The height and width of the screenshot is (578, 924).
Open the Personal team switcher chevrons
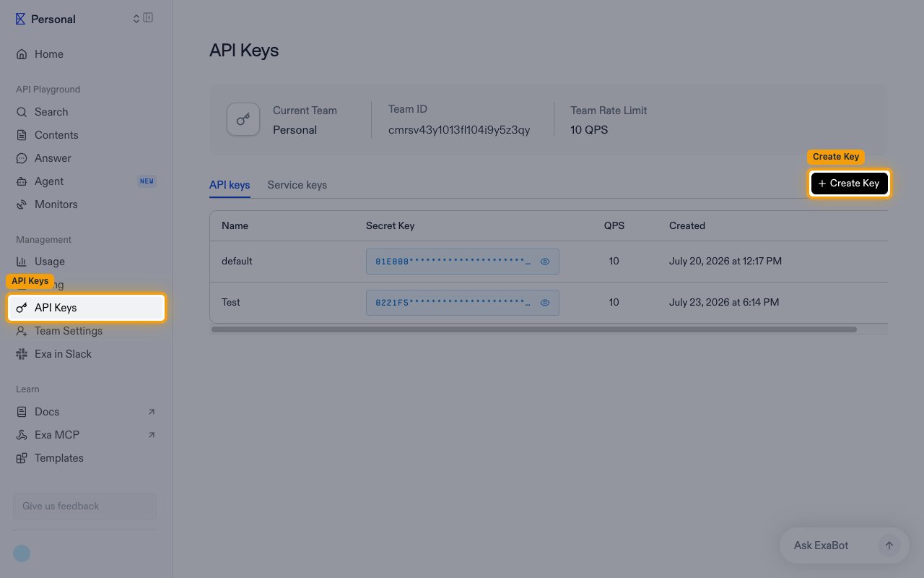136,19
